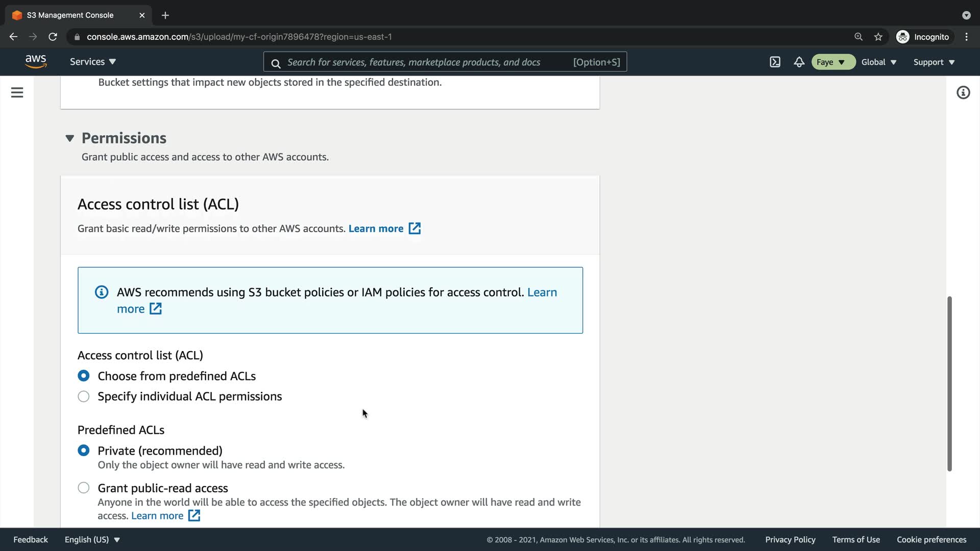This screenshot has height=551, width=980.
Task: Open the AWS CloudShell icon
Action: click(775, 62)
